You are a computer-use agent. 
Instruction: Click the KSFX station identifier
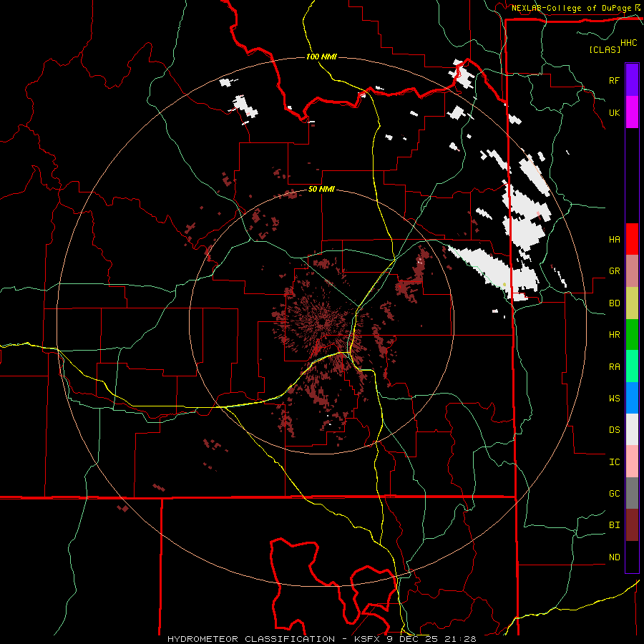pyautogui.click(x=368, y=639)
